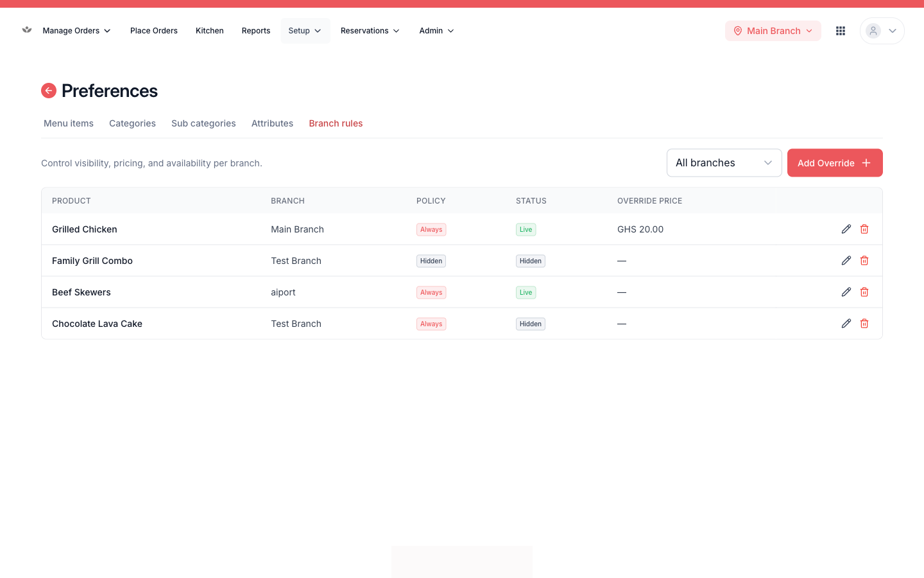Expand the Reservations menu

[370, 31]
